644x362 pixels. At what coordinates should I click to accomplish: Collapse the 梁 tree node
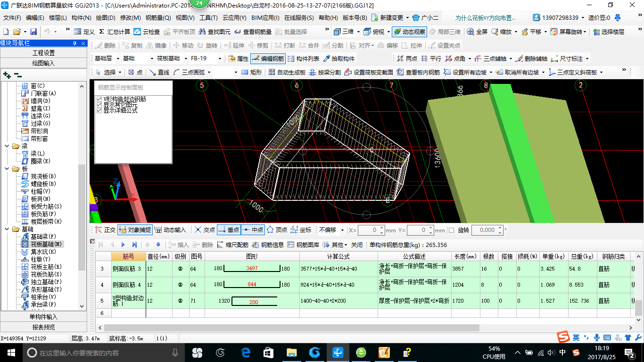7,146
